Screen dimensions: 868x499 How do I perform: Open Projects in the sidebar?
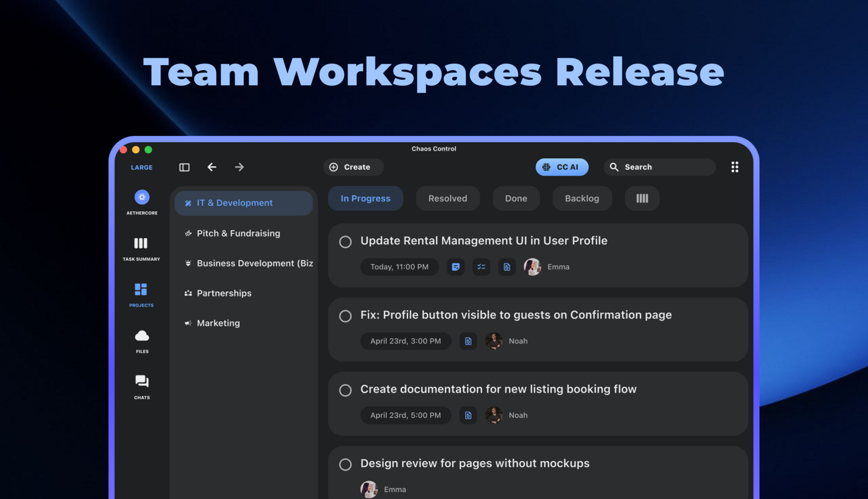[x=141, y=295]
